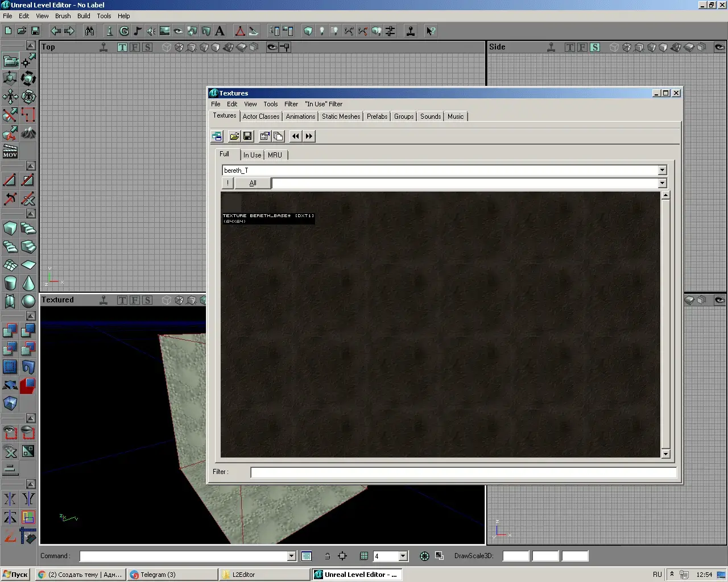Open the Build menu in main menu bar
The image size is (728, 582).
[84, 16]
